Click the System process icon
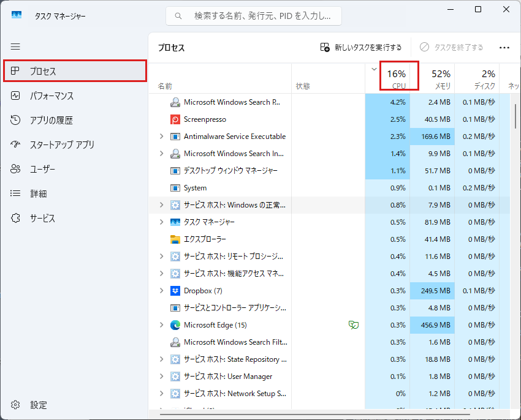 pyautogui.click(x=175, y=188)
